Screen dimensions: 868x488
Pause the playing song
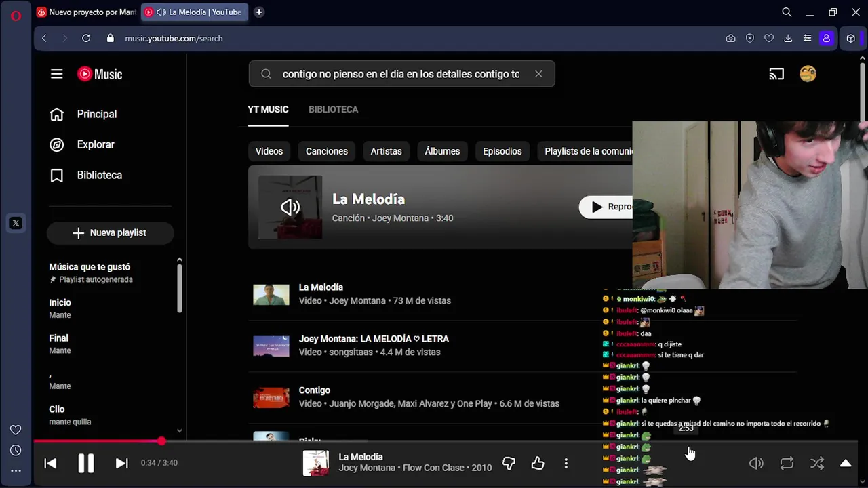point(86,463)
